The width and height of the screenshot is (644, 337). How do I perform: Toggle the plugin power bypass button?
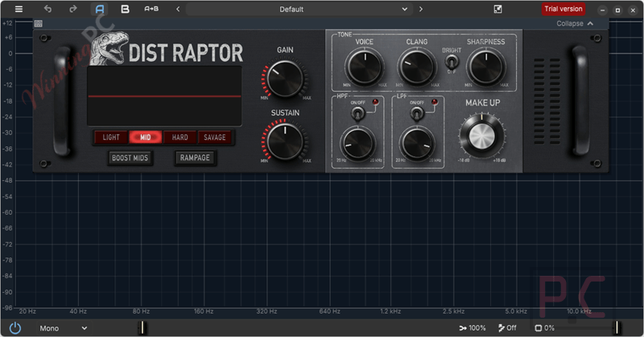click(x=15, y=328)
